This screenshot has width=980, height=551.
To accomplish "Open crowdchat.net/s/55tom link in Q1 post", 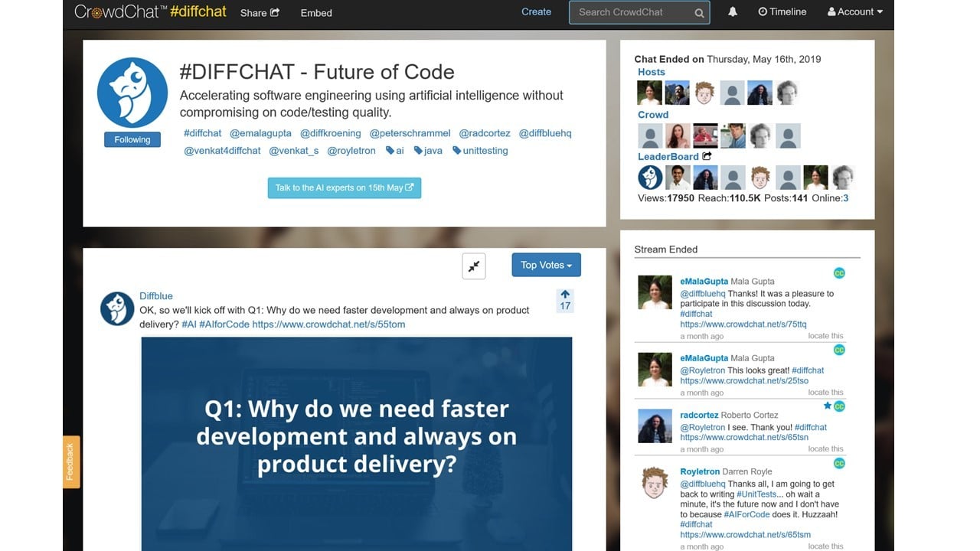I will (x=328, y=324).
